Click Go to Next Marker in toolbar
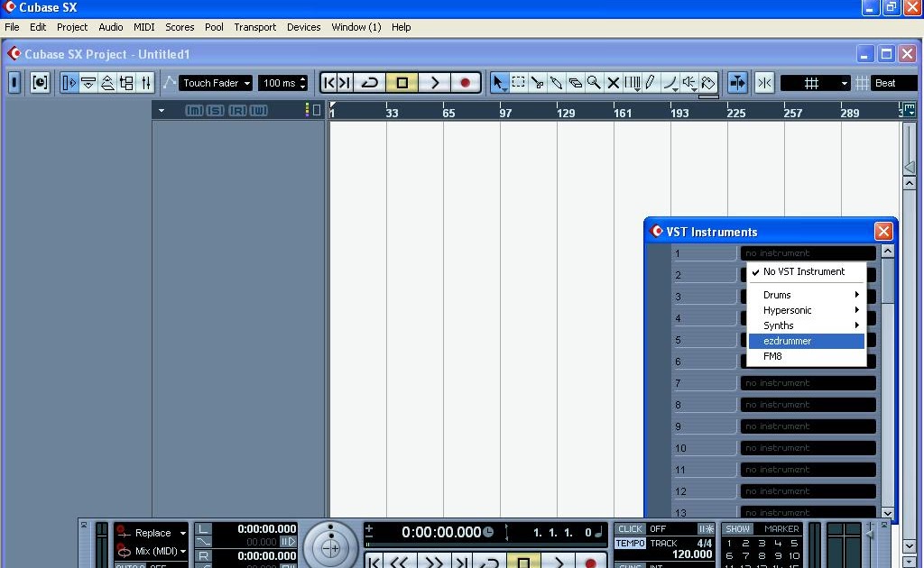 click(346, 83)
